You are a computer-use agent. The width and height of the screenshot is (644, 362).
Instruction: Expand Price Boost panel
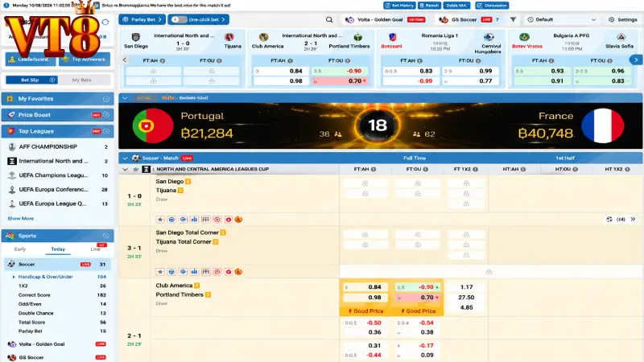click(x=106, y=115)
